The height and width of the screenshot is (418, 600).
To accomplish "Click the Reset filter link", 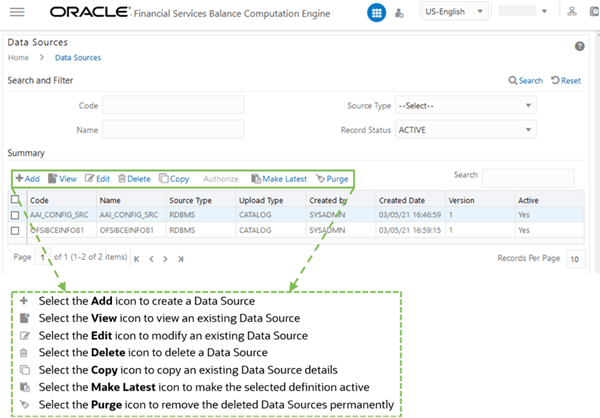I will click(566, 80).
